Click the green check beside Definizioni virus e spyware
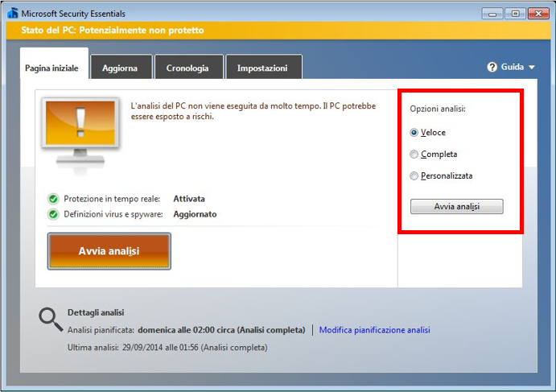The height and width of the screenshot is (392, 556). coord(53,215)
